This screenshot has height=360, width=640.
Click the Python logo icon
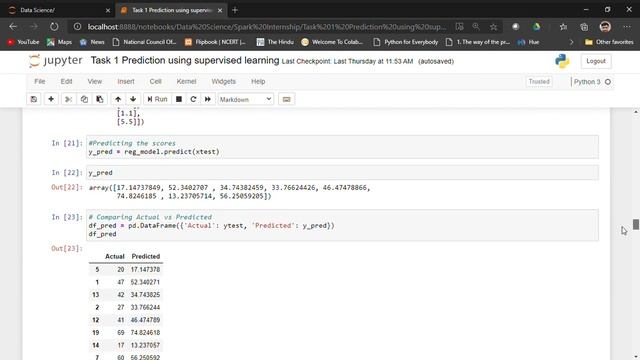(x=562, y=61)
